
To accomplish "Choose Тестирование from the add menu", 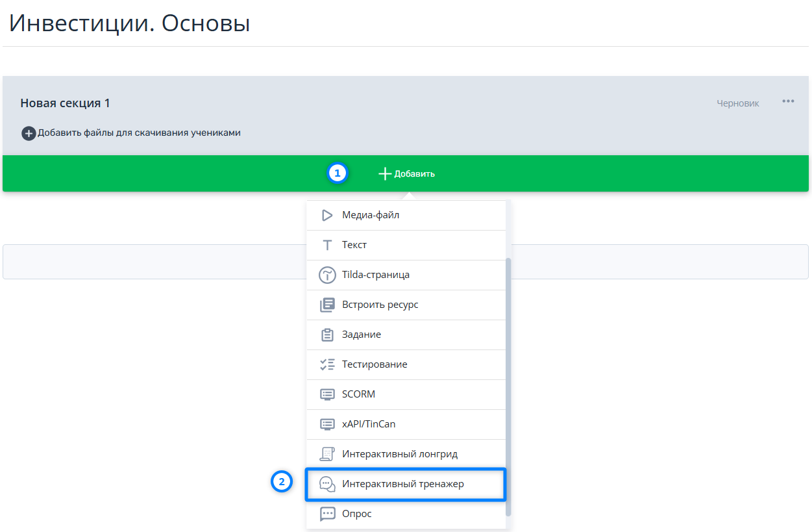I will (x=375, y=364).
